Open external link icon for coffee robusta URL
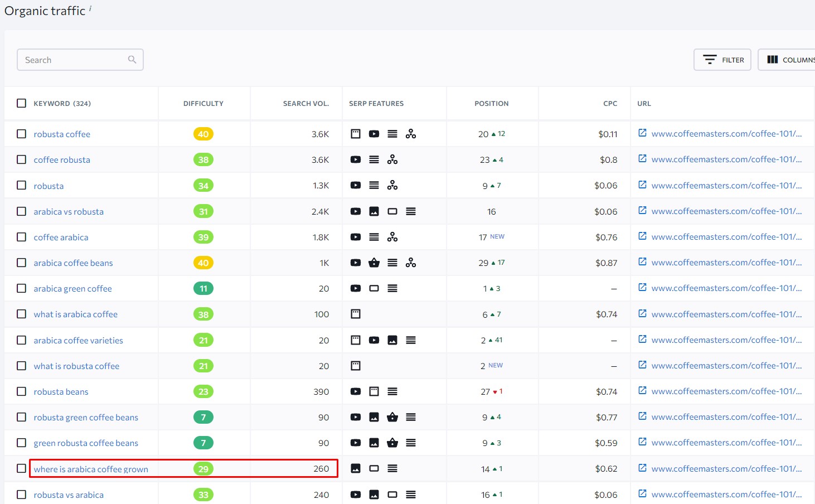 coord(642,159)
